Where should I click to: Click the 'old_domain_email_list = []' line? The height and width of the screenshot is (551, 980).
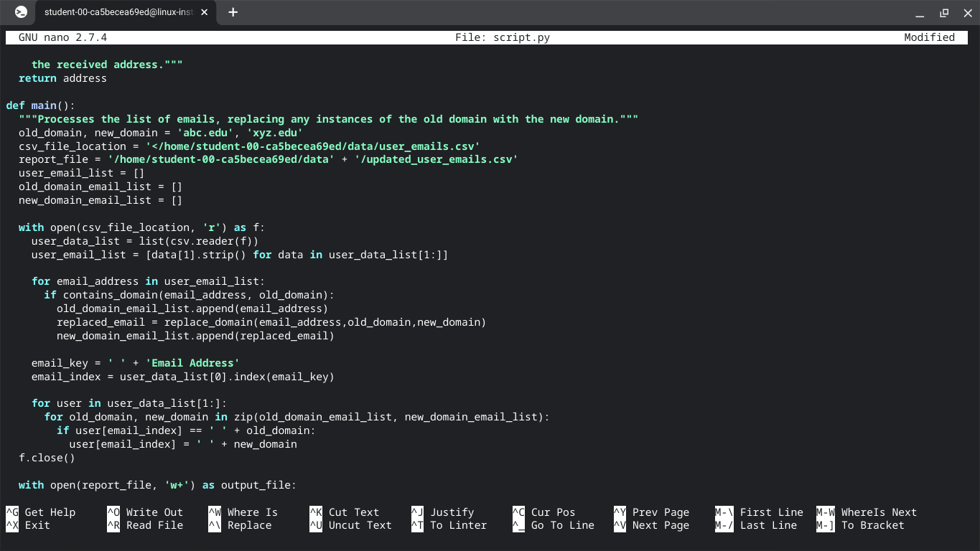(x=101, y=187)
